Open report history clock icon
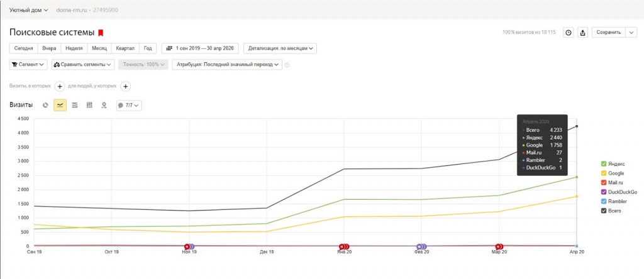Image resolution: width=644 pixels, height=279 pixels. 569,32
